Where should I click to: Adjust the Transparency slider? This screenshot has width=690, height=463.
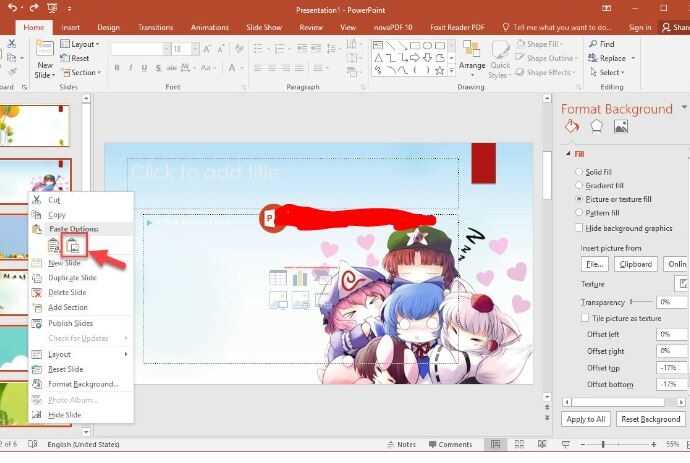point(641,301)
